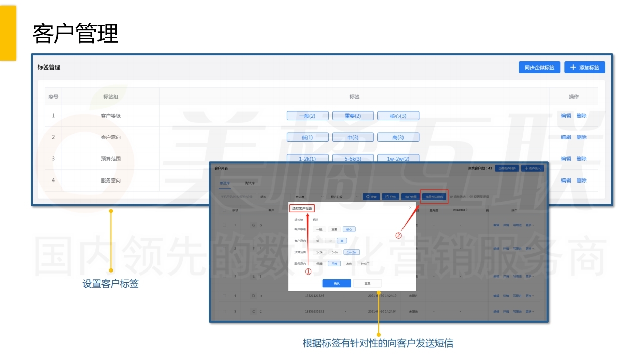Click the plus icon on 客户录入 button
644x362 pixels.
pyautogui.click(x=526, y=168)
